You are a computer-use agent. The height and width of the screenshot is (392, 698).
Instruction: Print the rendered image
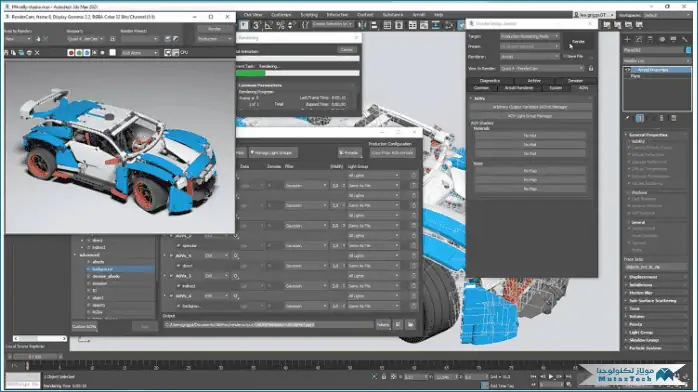[29, 53]
